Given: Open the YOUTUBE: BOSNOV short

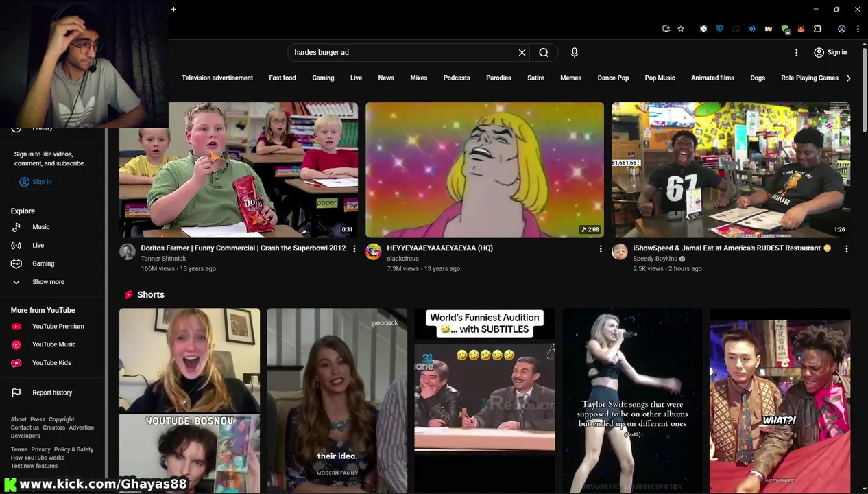Looking at the screenshot, I should [x=190, y=401].
